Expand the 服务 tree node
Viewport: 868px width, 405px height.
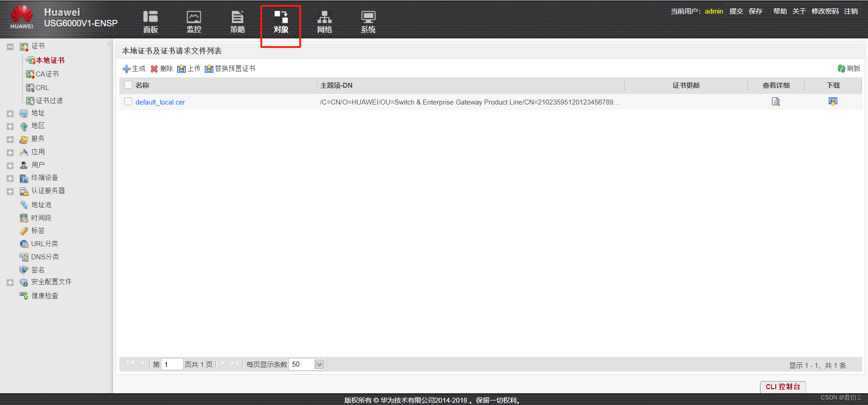(x=10, y=139)
